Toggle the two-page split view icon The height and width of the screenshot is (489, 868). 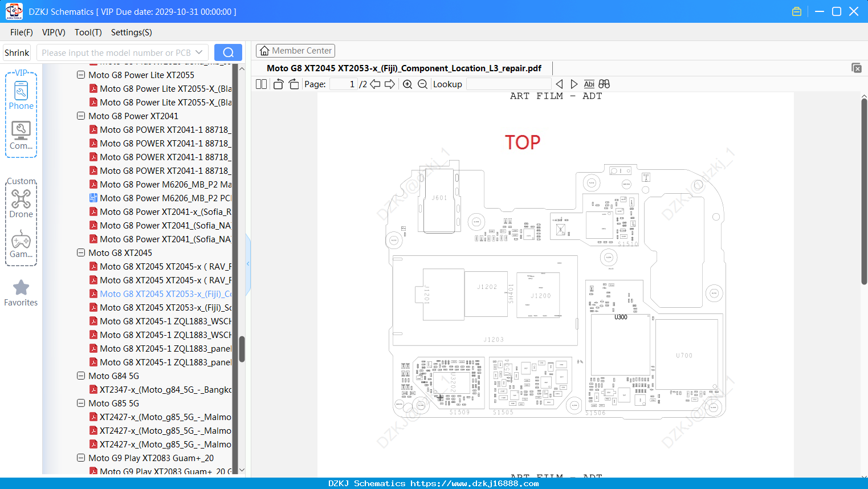(261, 84)
